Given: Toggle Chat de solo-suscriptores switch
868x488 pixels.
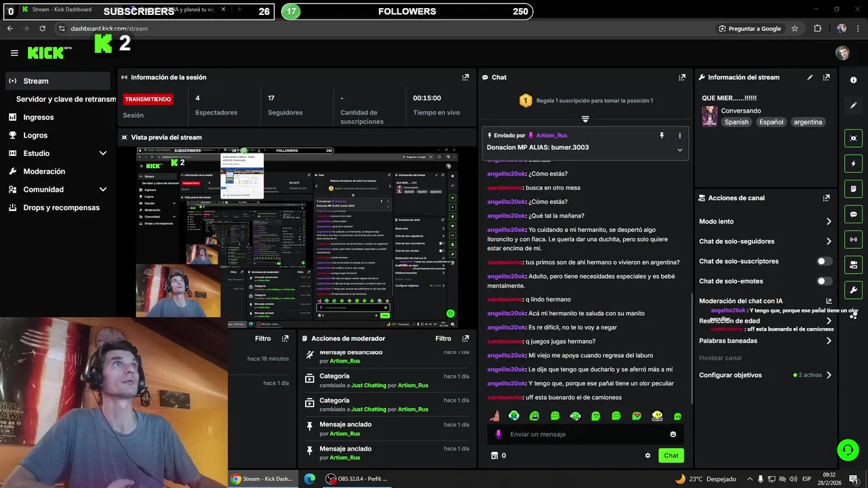Looking at the screenshot, I should (x=824, y=261).
